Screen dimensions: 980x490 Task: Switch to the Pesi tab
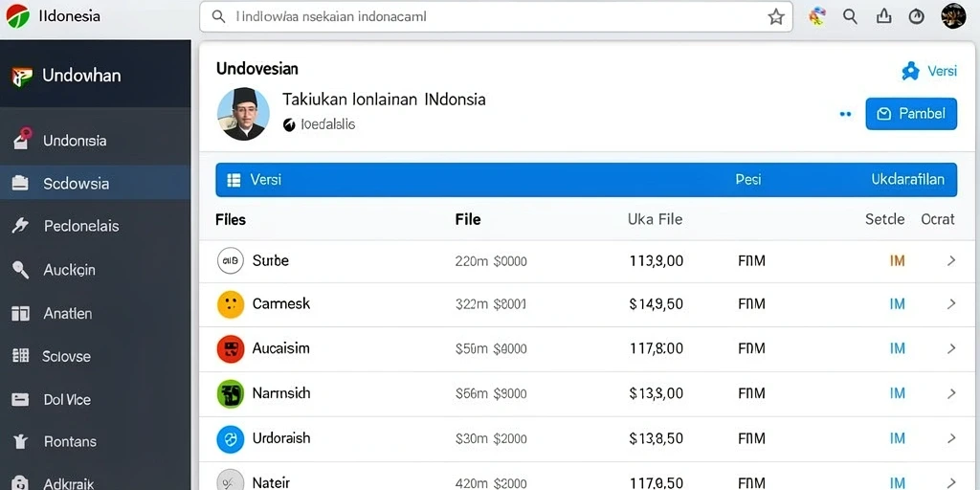[748, 180]
